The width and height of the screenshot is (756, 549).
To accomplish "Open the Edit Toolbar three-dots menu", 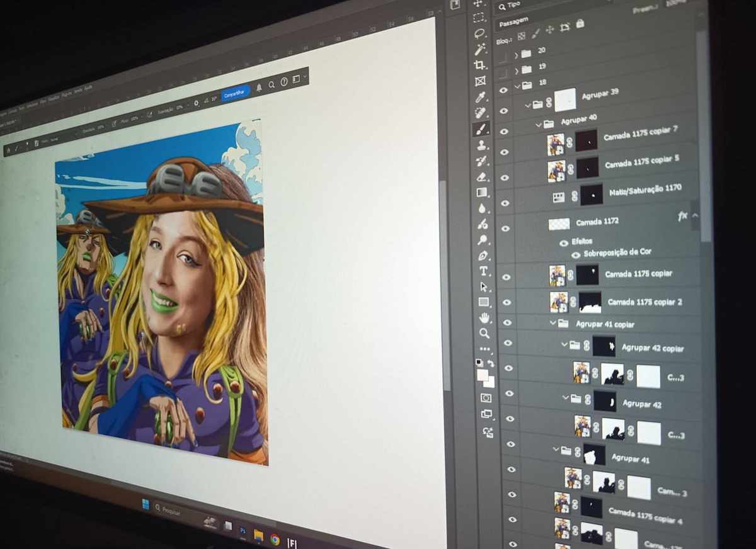I will 484,348.
